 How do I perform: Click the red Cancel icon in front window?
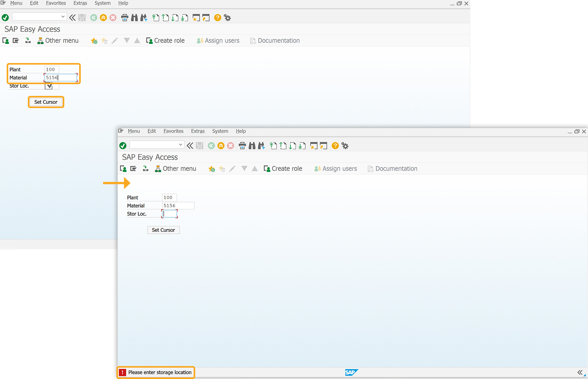[230, 146]
